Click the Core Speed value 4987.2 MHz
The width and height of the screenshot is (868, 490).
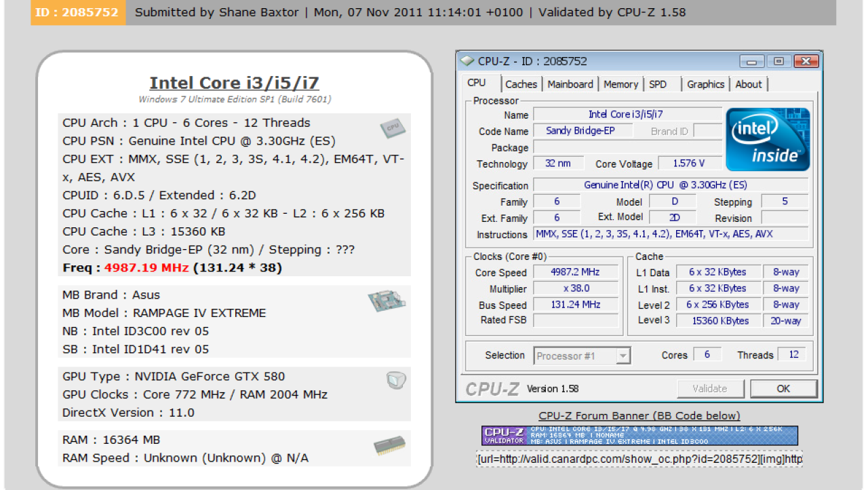coord(575,272)
